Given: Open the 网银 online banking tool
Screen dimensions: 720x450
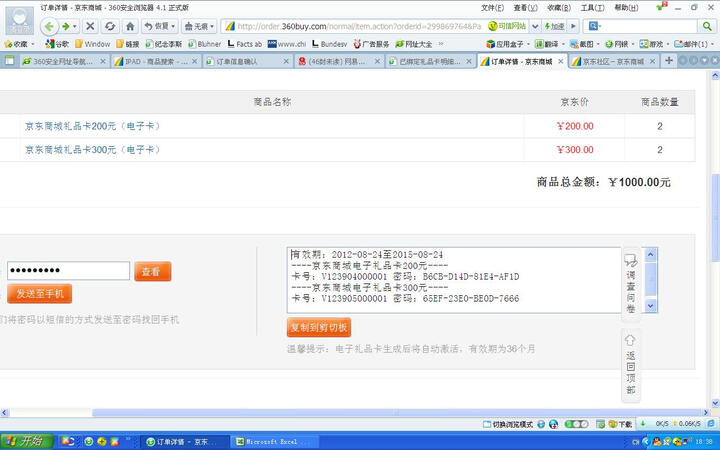Looking at the screenshot, I should click(619, 44).
